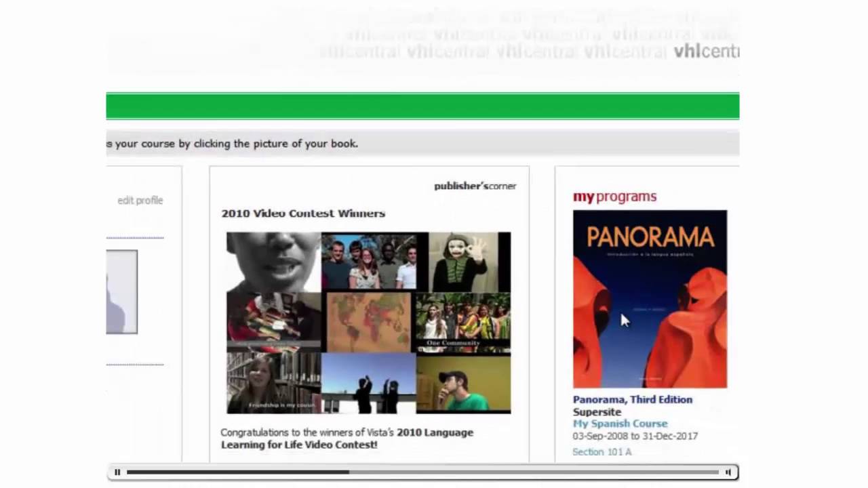Click the publisher's corner heading
This screenshot has width=868, height=488.
coord(475,186)
